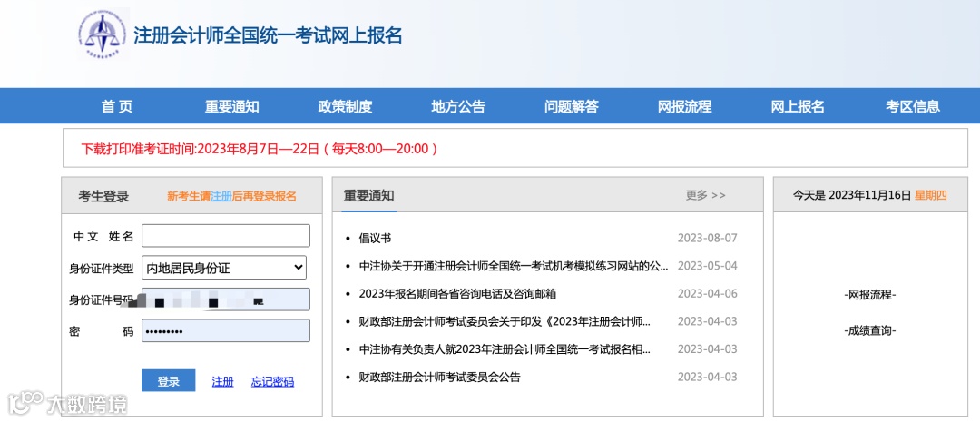The height and width of the screenshot is (422, 980).
Task: Click the orange 星期四 text
Action: coord(931,195)
